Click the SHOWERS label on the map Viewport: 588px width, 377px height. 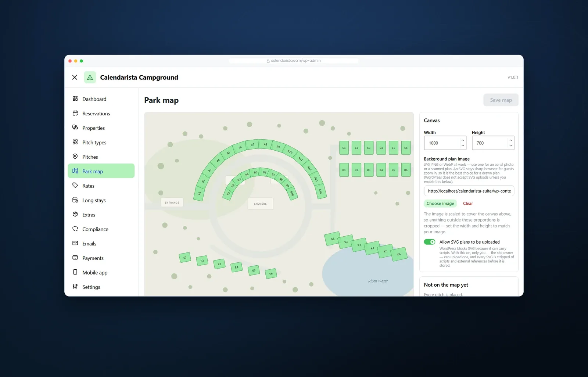(260, 204)
